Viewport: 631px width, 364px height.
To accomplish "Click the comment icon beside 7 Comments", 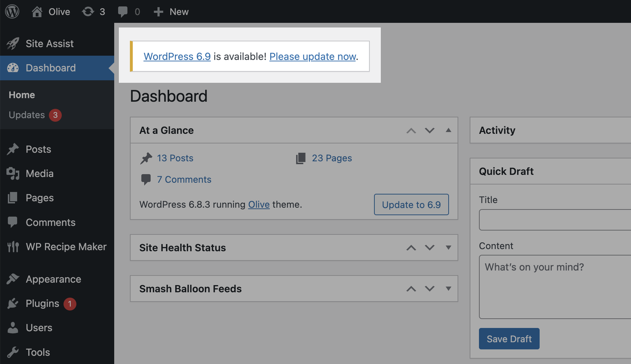I will pyautogui.click(x=146, y=180).
